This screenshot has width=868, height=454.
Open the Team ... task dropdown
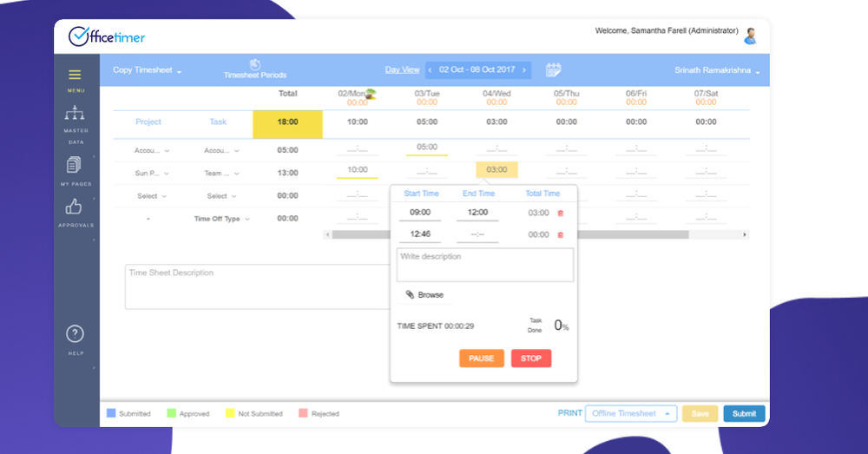coord(221,174)
